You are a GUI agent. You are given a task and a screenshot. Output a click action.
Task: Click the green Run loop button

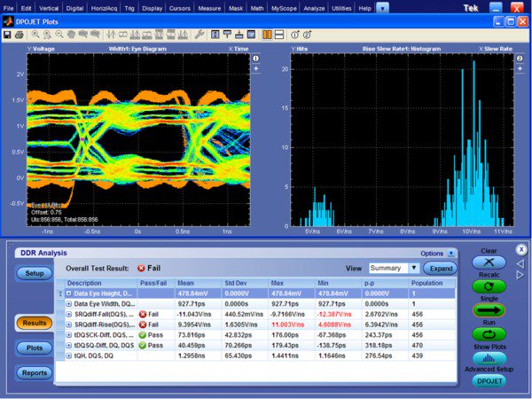click(489, 334)
